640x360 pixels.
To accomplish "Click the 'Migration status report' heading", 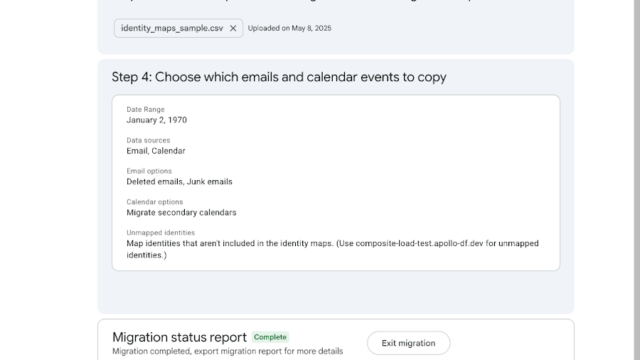I will click(179, 338).
